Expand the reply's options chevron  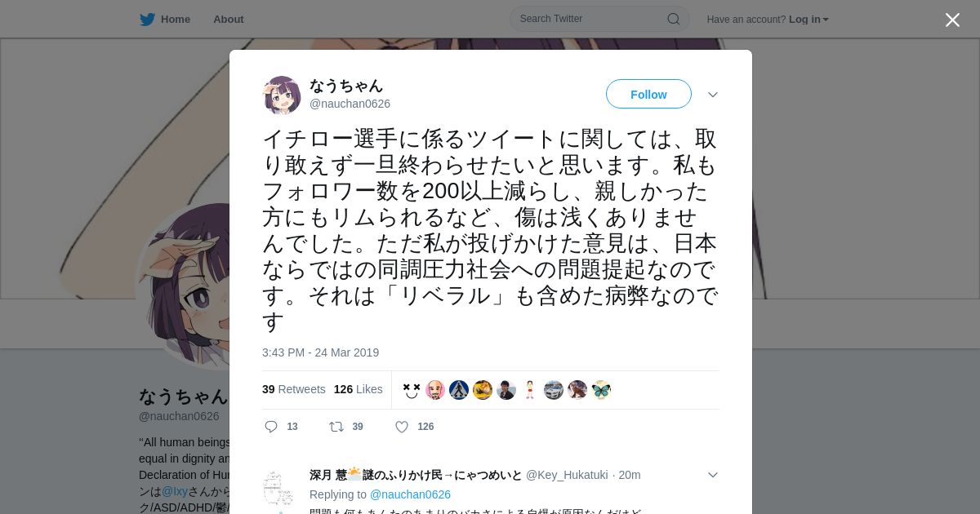coord(713,475)
